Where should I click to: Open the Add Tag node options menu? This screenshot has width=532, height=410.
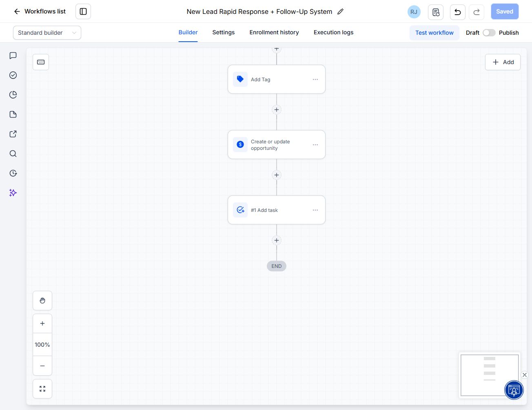coord(315,80)
